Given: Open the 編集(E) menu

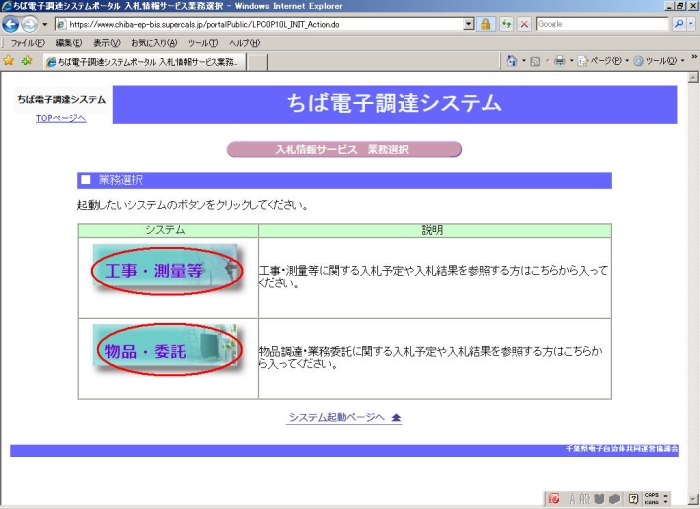Looking at the screenshot, I should pos(69,43).
